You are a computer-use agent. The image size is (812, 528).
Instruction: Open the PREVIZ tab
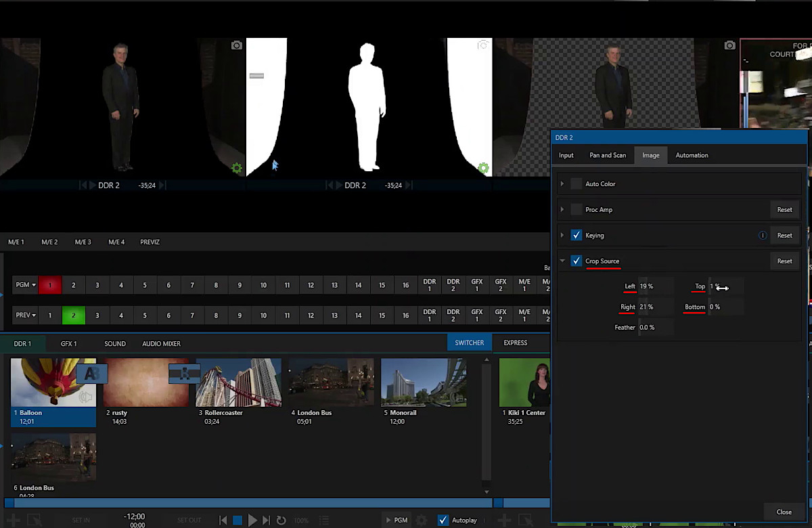click(x=150, y=242)
